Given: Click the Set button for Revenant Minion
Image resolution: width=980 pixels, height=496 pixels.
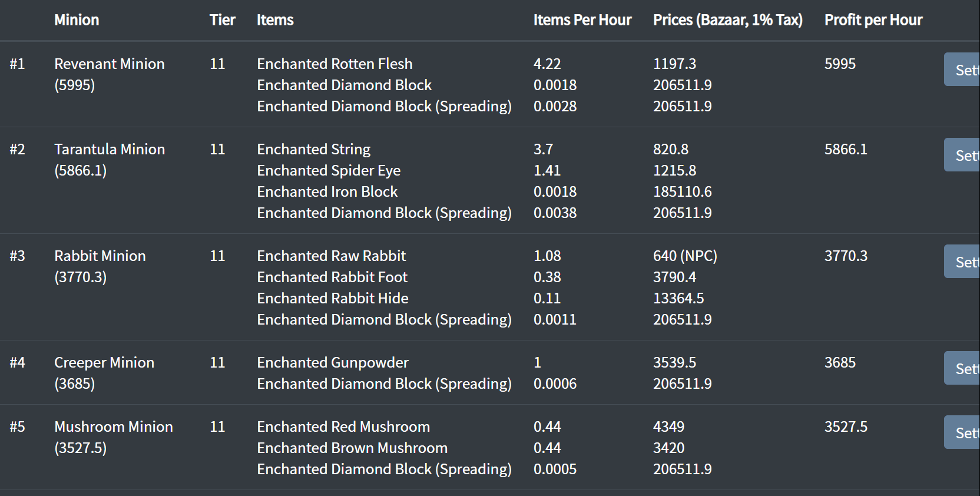Looking at the screenshot, I should click(x=964, y=70).
